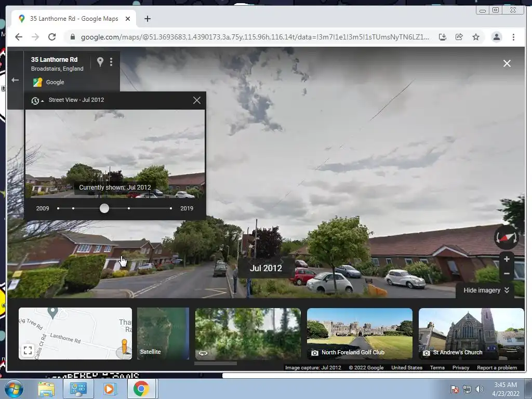Screen dimensions: 532x399
Task: Toggle the time travel clock dropdown
Action: click(37, 100)
